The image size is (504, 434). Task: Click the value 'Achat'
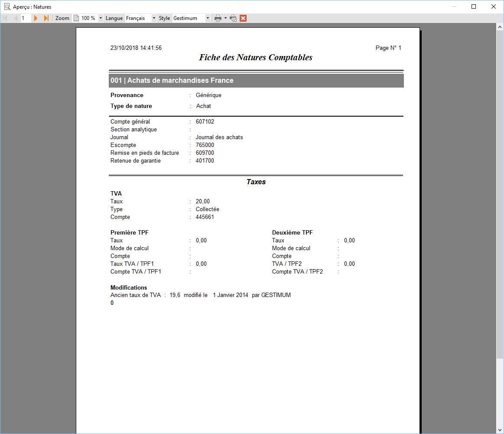pyautogui.click(x=204, y=106)
